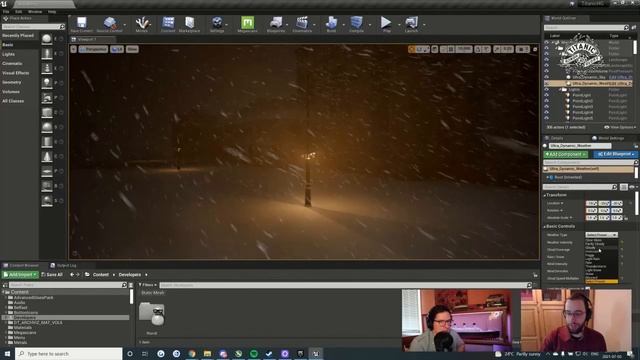Open Source Control from the toolbar

click(x=109, y=24)
